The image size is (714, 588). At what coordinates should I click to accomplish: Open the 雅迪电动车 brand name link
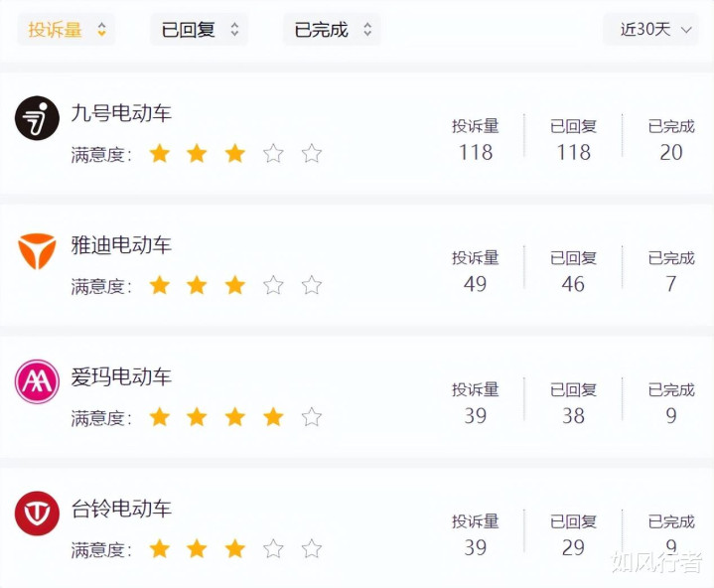(x=121, y=245)
